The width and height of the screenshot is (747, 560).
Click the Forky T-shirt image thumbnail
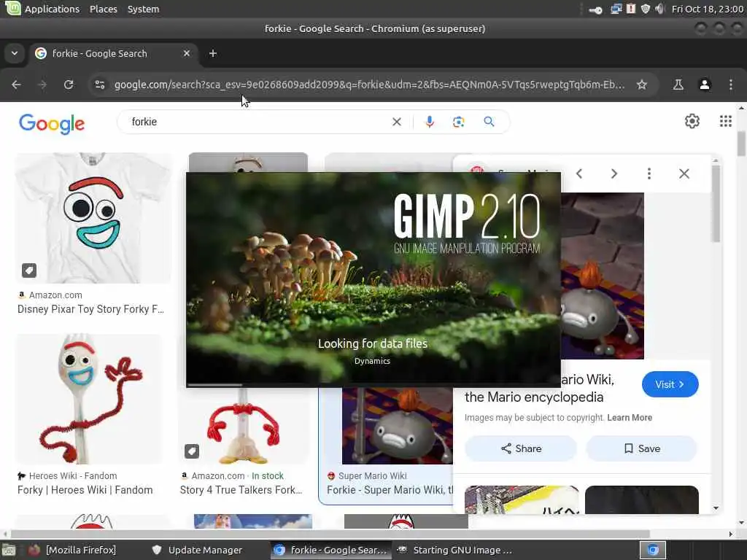pyautogui.click(x=93, y=218)
